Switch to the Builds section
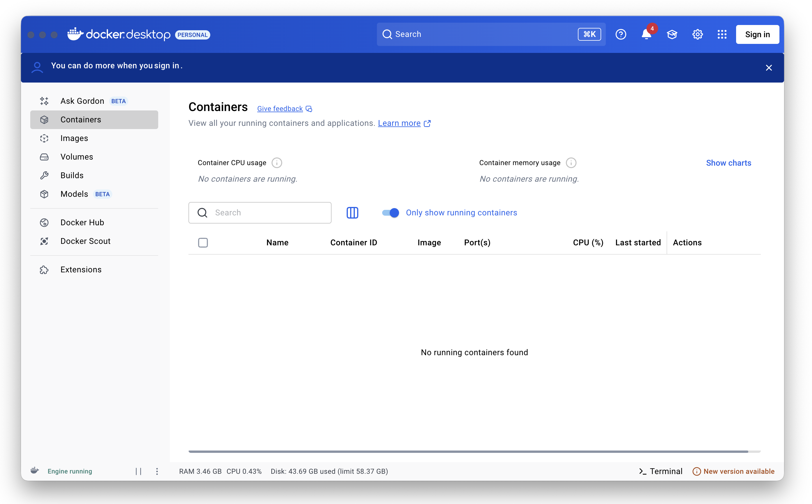The image size is (812, 504). (72, 175)
